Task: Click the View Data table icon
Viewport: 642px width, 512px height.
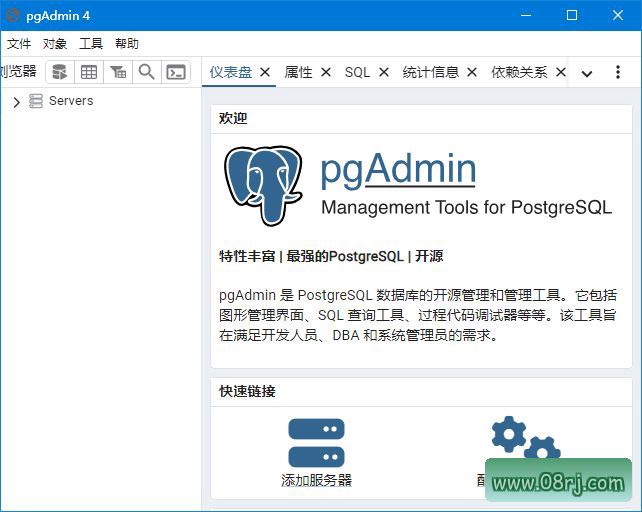Action: [89, 72]
